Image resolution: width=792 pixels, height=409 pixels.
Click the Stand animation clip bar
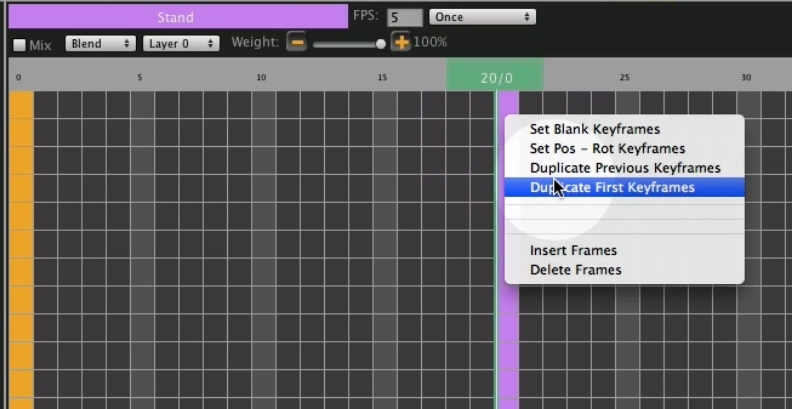point(178,17)
